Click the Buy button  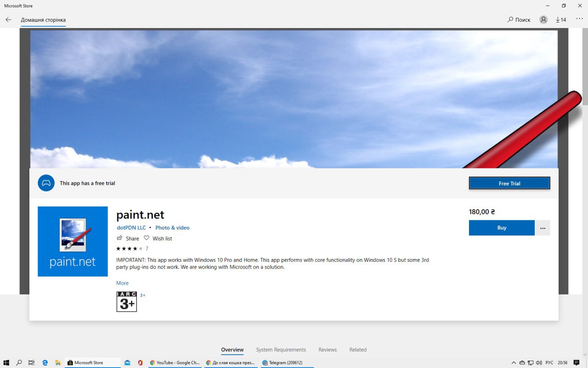click(502, 228)
